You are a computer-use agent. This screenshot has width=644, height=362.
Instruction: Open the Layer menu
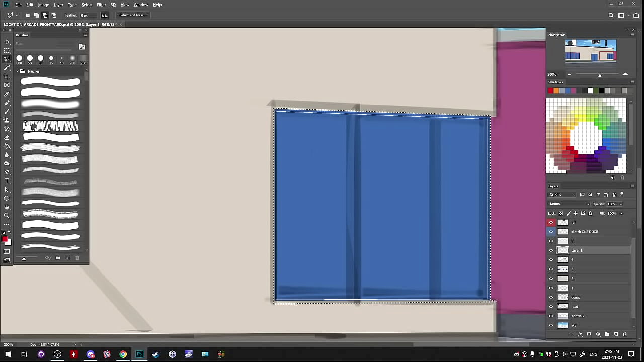point(58,5)
